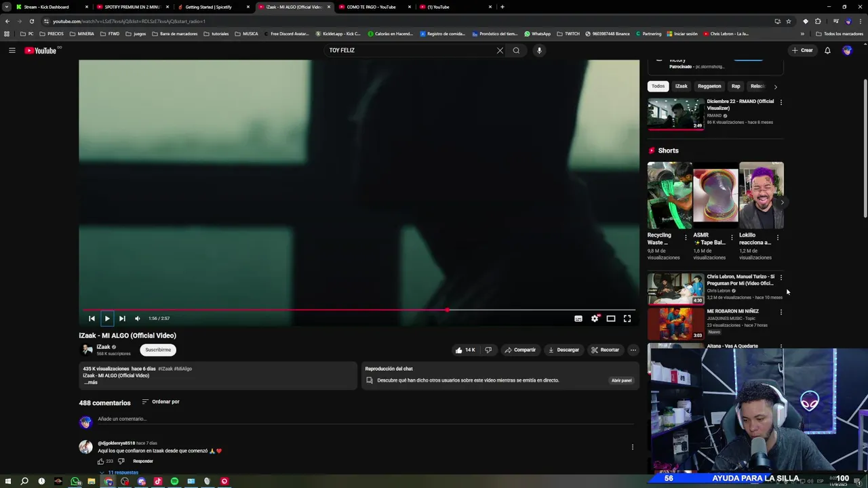Open options for Diciembre 22 video
Viewport: 868px width, 488px height.
(781, 102)
